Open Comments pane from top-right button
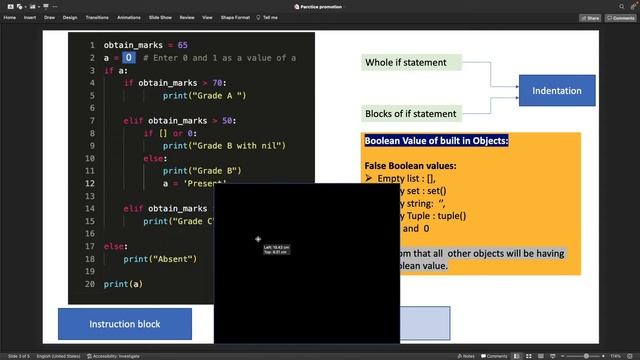Screen dimensions: 640x360 coord(620,18)
